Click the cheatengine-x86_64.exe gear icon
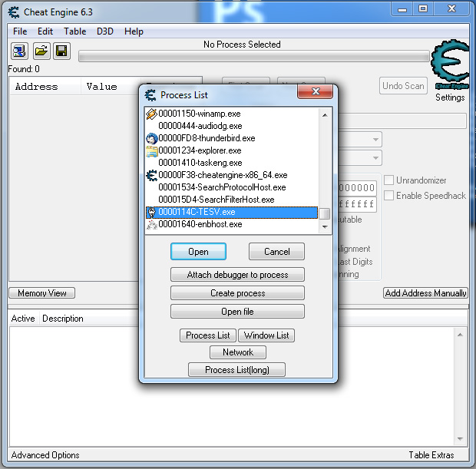476x469 pixels. (151, 176)
